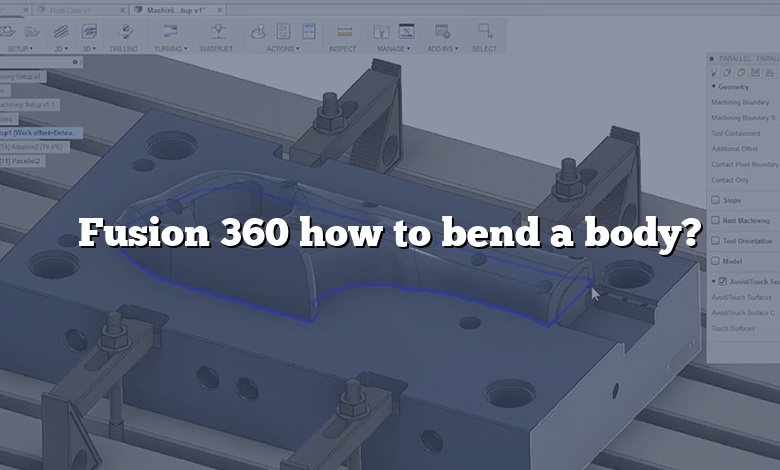Select the Turning tool icon
Image resolution: width=780 pixels, height=470 pixels.
[170, 32]
